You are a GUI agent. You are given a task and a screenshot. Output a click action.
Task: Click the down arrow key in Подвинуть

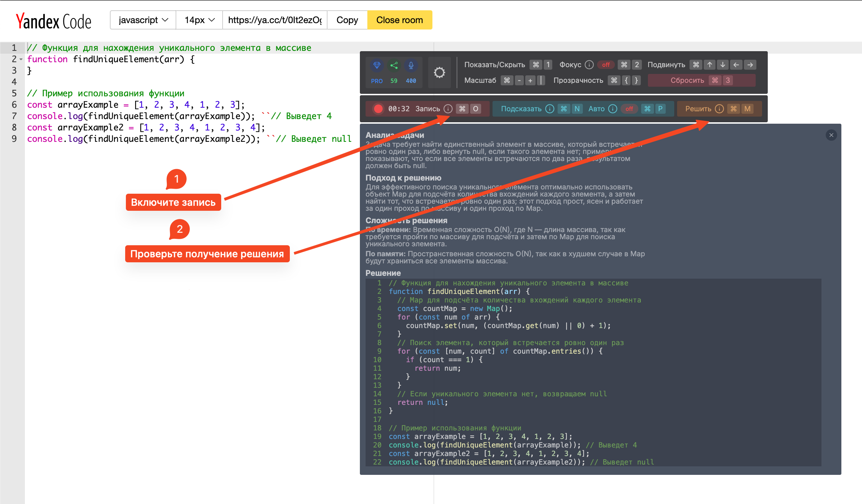(723, 65)
